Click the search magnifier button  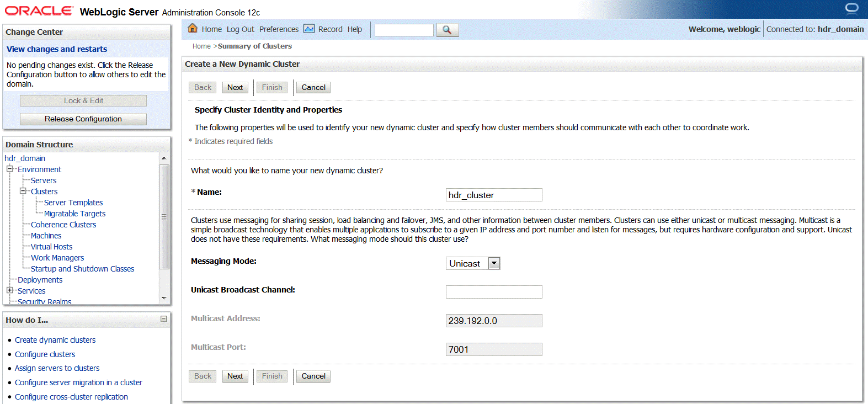coord(447,30)
